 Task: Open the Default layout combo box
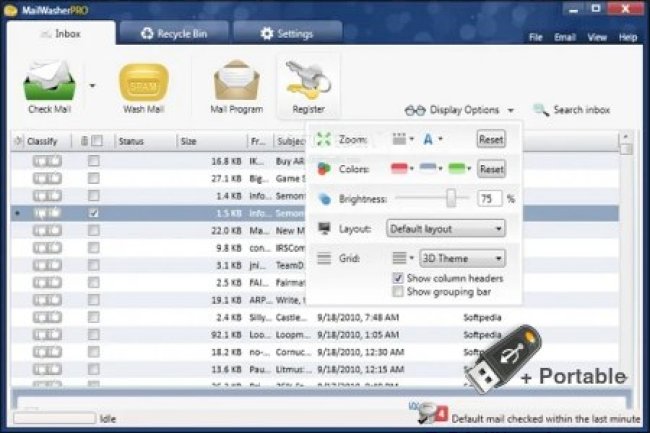coord(446,229)
